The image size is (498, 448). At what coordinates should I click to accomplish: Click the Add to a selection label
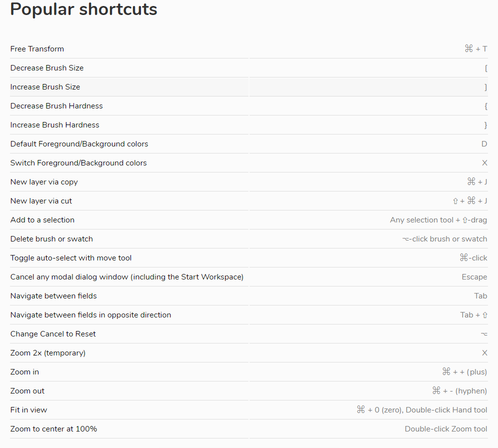coord(42,220)
